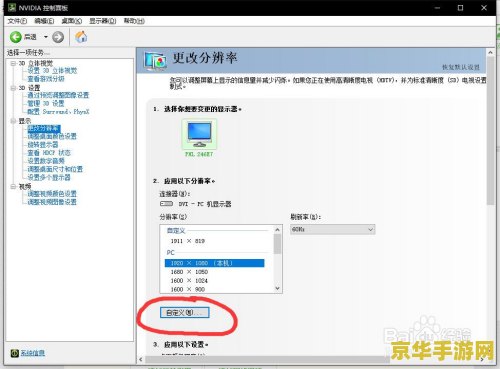Open the 文件(F) menu
This screenshot has height=369, width=500.
click(x=17, y=21)
